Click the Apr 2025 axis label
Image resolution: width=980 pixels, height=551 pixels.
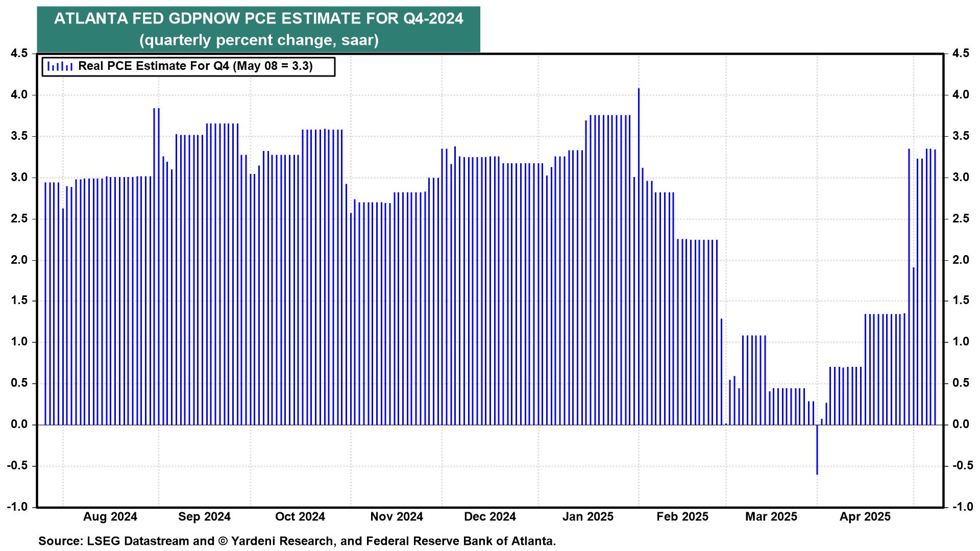(865, 517)
